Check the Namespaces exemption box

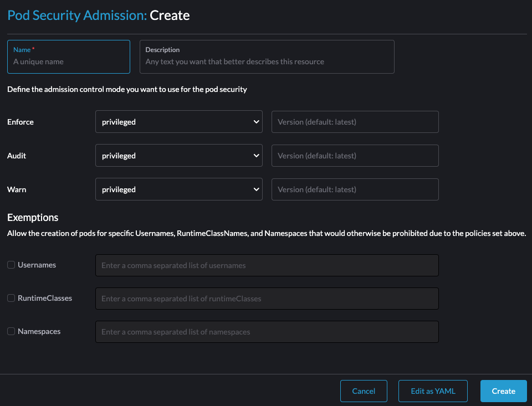coord(11,331)
